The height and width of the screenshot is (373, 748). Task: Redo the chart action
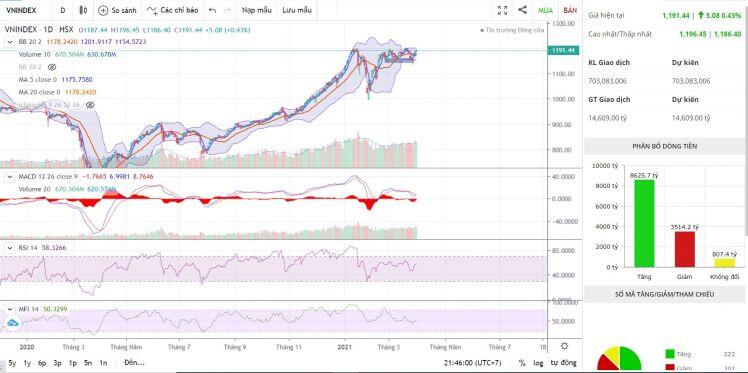click(x=227, y=10)
